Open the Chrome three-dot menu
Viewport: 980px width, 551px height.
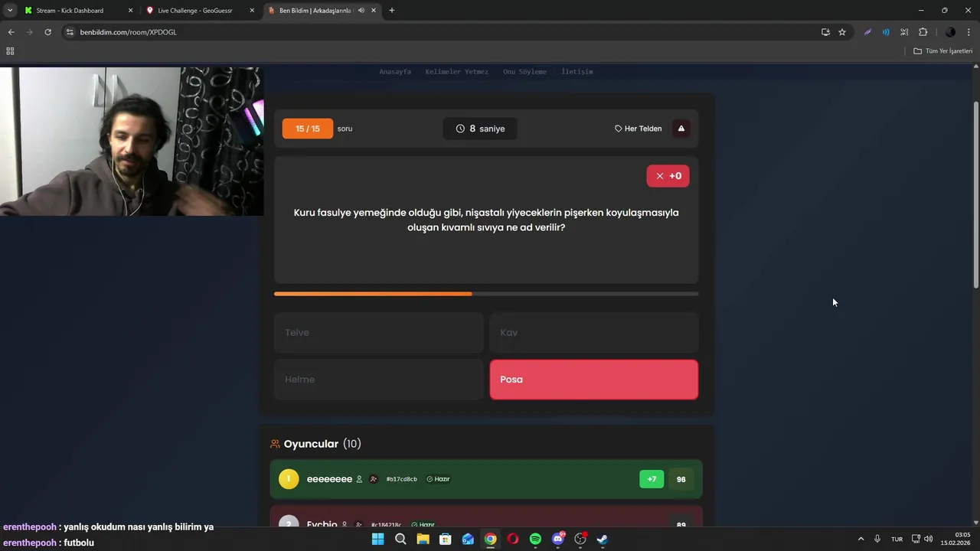[x=969, y=32]
